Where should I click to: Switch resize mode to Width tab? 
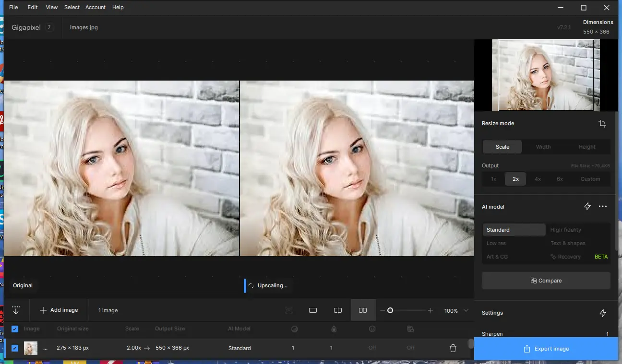(543, 147)
